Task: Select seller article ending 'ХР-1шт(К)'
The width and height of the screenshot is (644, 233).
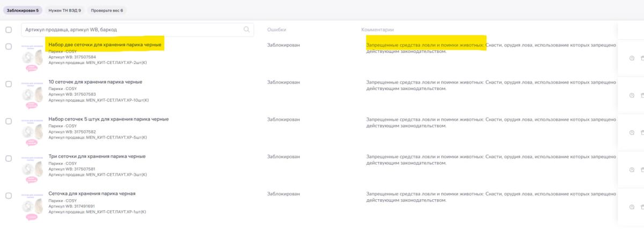Action: pos(97,212)
